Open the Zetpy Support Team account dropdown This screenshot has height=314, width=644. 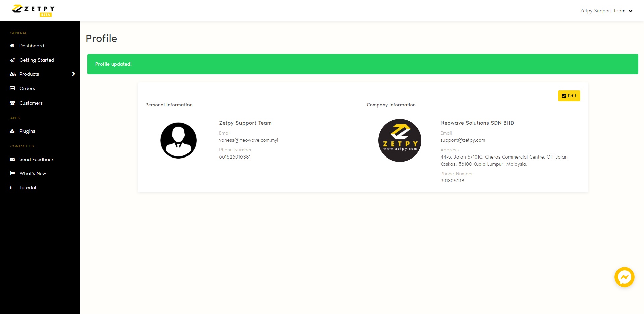point(606,11)
